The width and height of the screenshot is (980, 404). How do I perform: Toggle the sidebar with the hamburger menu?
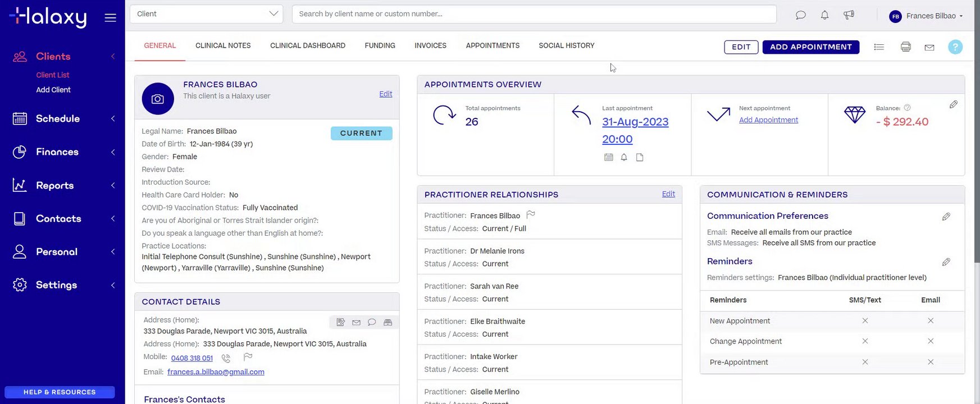(111, 17)
